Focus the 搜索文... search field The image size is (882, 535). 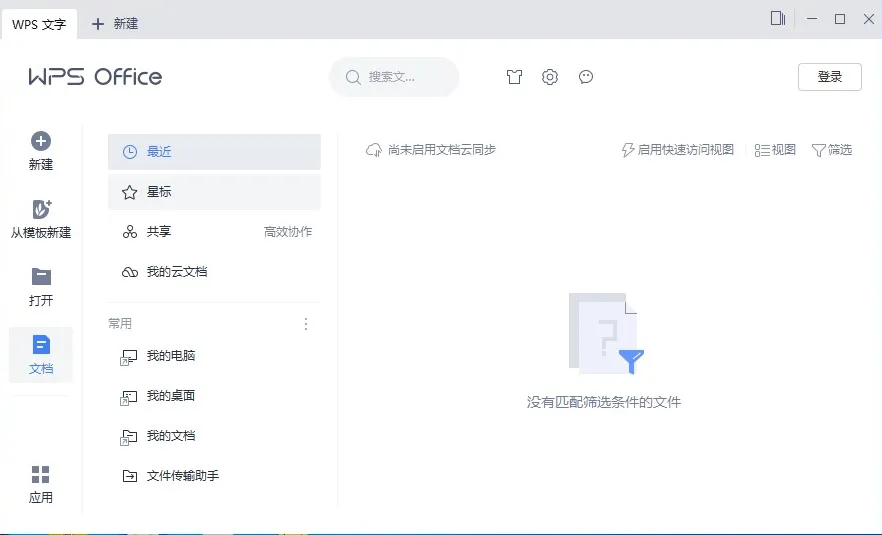tap(394, 77)
